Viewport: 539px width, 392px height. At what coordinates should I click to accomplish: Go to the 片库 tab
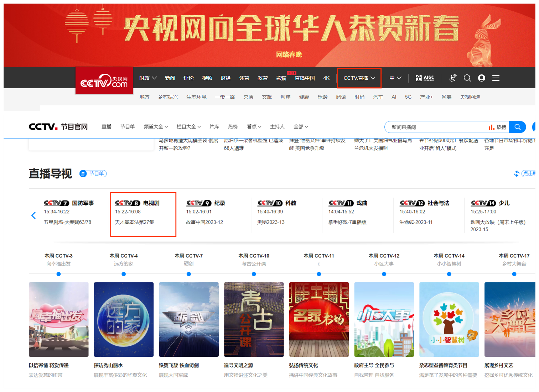pyautogui.click(x=214, y=127)
